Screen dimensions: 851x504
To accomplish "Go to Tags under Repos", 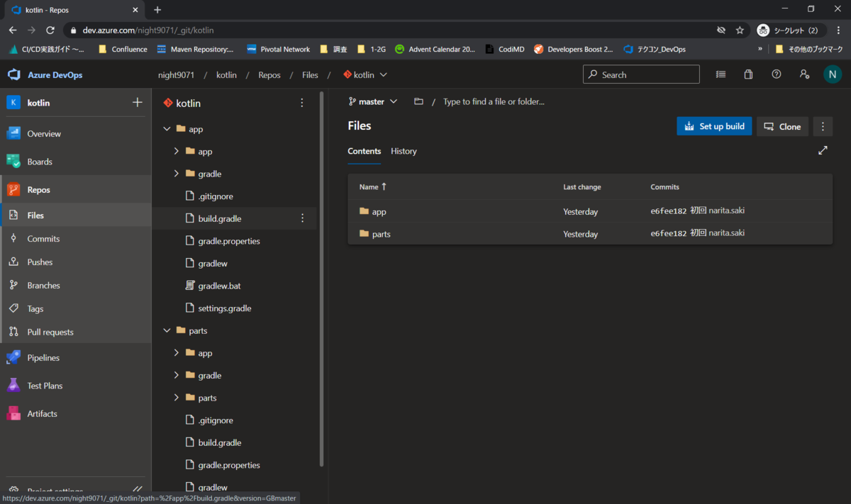I will point(35,308).
